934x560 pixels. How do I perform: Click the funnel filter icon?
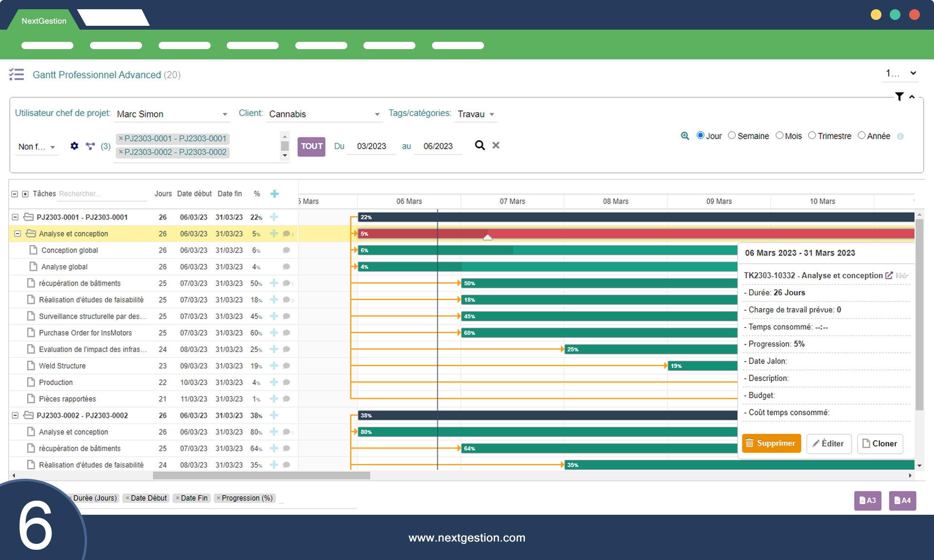click(899, 97)
